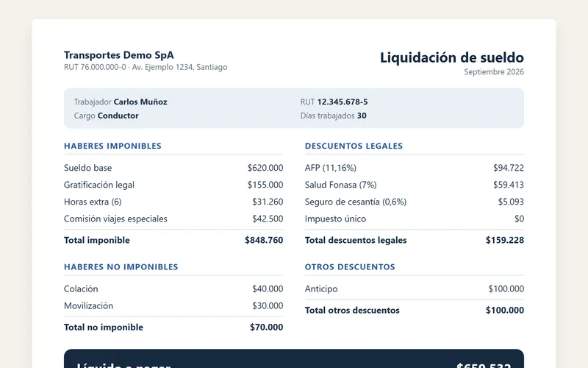588x368 pixels.
Task: Click the Anticipo $100.000 amount
Action: click(506, 289)
